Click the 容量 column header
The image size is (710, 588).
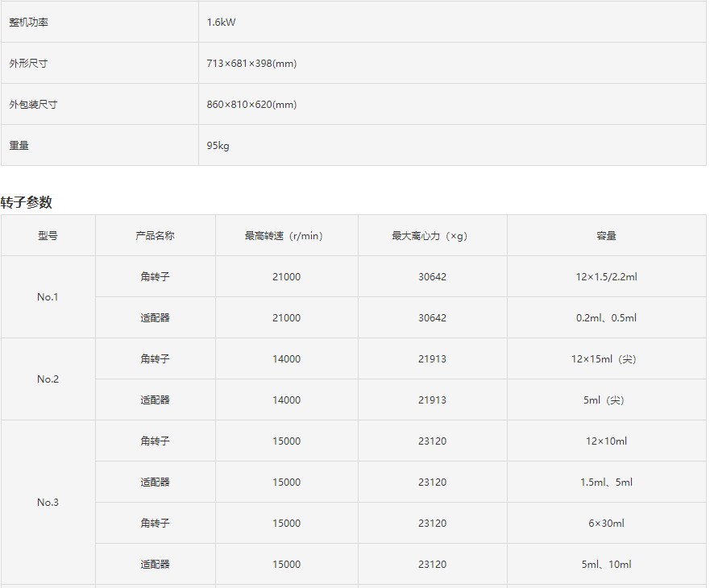tap(606, 236)
